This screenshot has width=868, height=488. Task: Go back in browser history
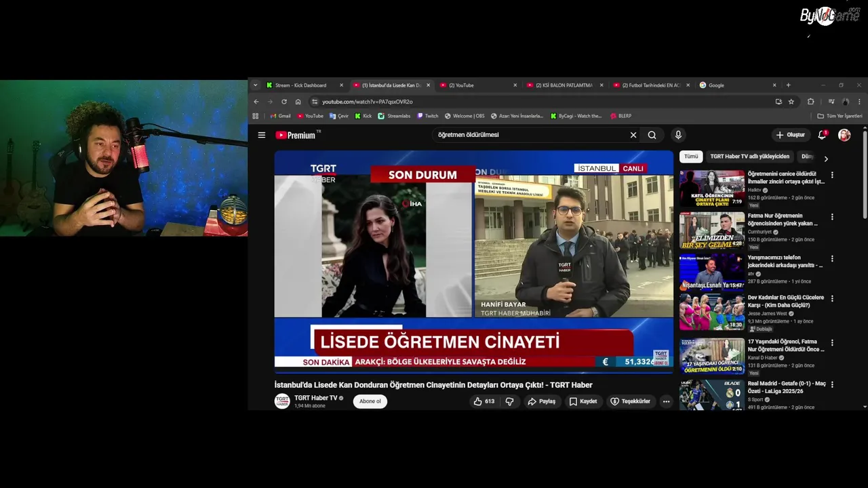[x=256, y=102]
